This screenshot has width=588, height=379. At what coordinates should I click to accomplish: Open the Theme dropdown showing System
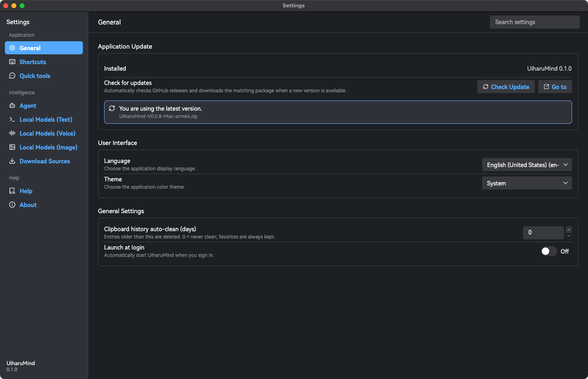(527, 183)
